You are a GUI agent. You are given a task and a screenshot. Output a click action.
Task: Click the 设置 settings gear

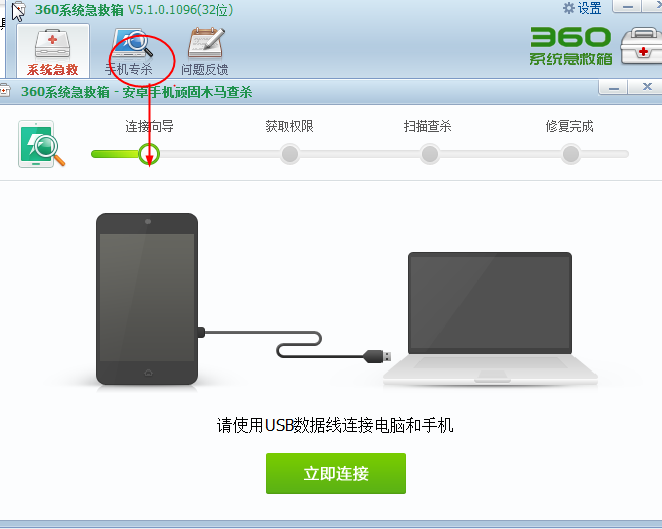[x=582, y=8]
